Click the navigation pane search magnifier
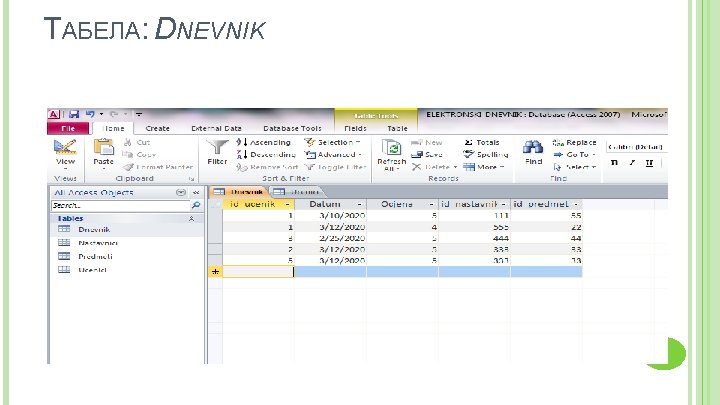Image resolution: width=720 pixels, height=405 pixels. tap(196, 205)
